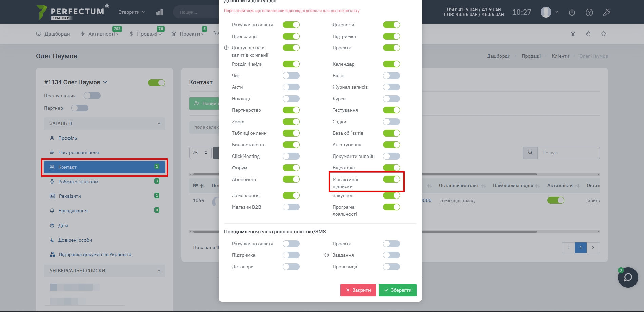This screenshot has width=644, height=312.
Task: Turn on the Постачальник switch
Action: pos(92,96)
